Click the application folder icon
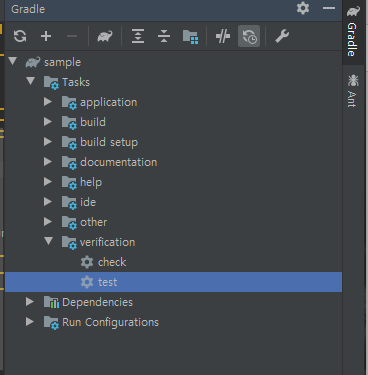 [x=69, y=102]
